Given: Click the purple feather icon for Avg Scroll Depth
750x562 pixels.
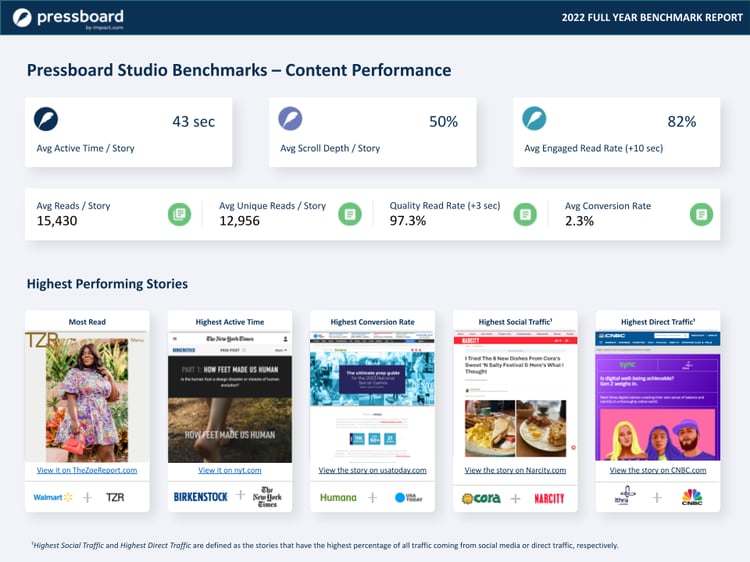Looking at the screenshot, I should (x=290, y=119).
